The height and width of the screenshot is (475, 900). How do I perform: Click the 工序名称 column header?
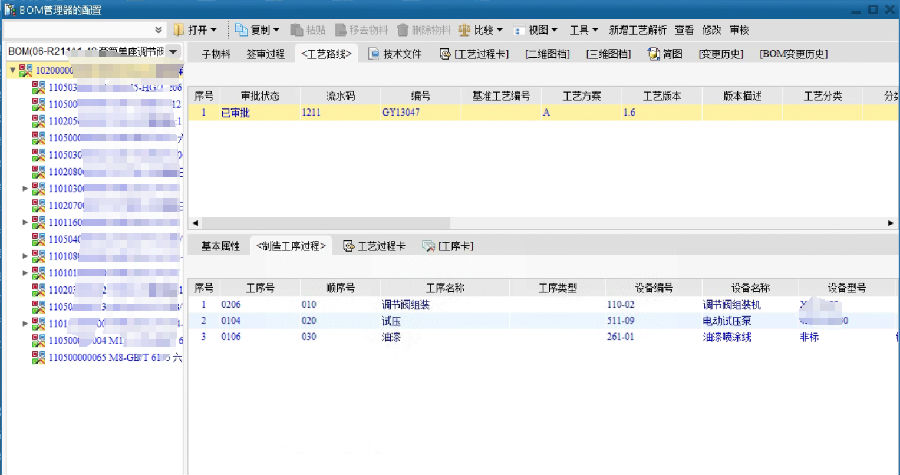coord(445,288)
